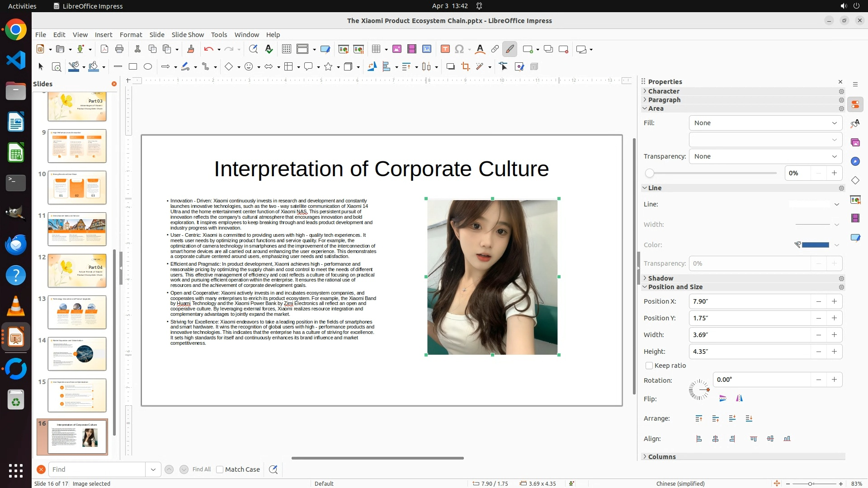Viewport: 868px width, 488px height.
Task: Click the Crop Image tool icon
Action: pos(466,67)
